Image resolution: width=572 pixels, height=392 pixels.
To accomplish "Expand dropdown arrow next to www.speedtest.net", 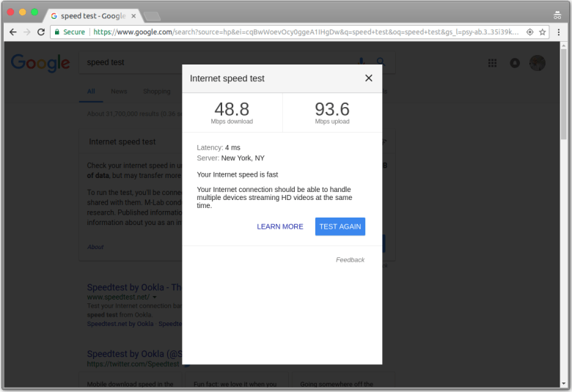I will tap(155, 297).
